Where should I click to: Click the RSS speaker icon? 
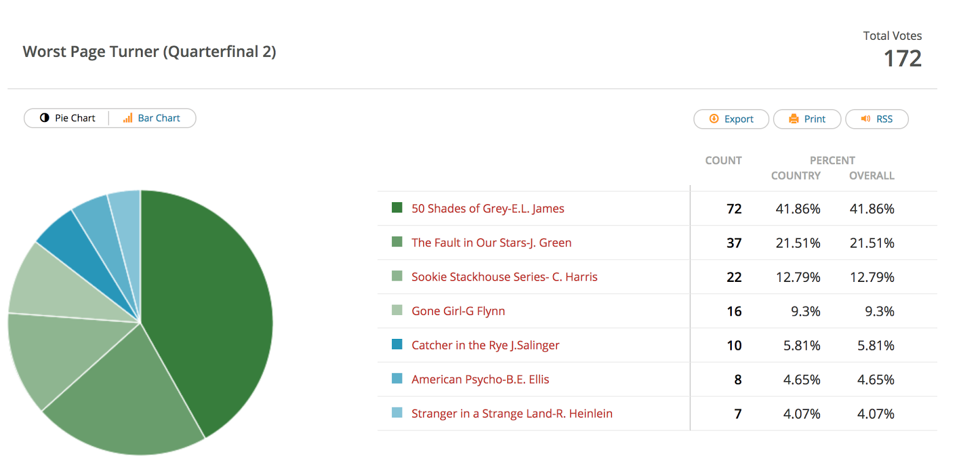coord(865,119)
